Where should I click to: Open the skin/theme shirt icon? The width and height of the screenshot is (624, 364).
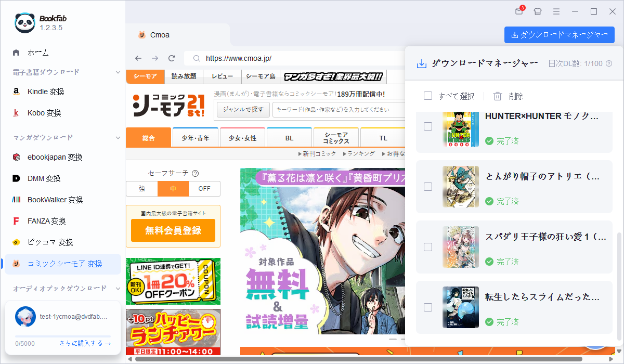pyautogui.click(x=538, y=11)
